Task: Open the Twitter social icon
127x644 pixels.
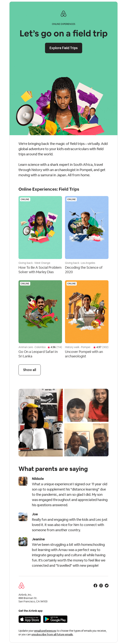Action: (x=106, y=585)
